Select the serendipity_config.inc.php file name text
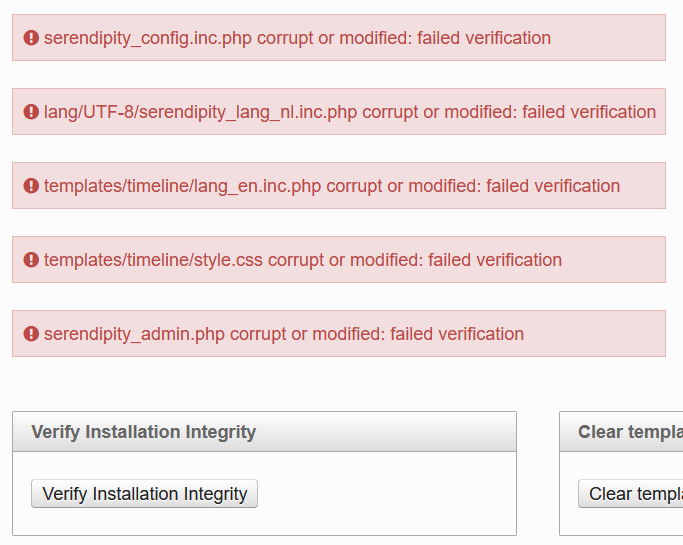This screenshot has height=545, width=683. (x=148, y=38)
